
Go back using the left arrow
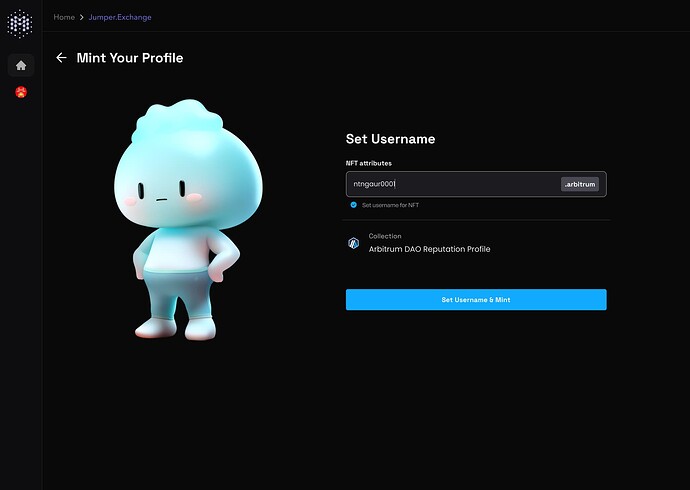click(61, 58)
